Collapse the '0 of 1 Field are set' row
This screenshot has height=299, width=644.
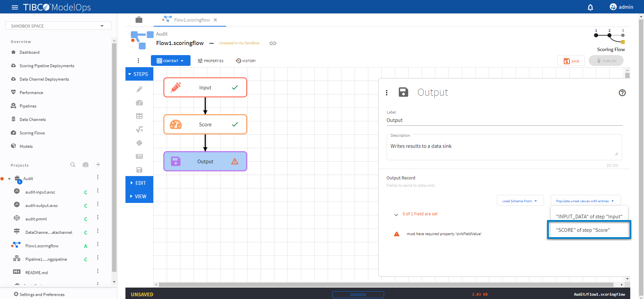396,214
